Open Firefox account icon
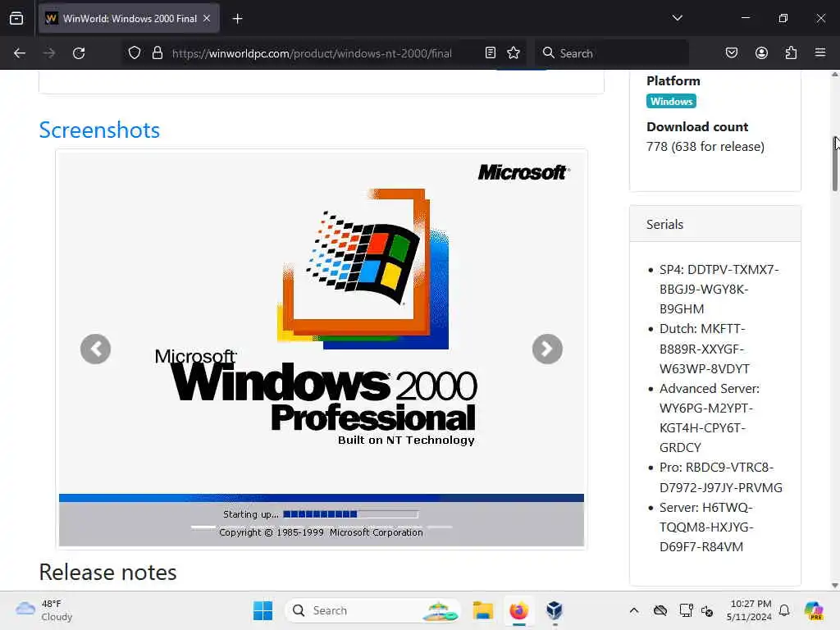Screen dimensions: 840x630 [x=761, y=52]
